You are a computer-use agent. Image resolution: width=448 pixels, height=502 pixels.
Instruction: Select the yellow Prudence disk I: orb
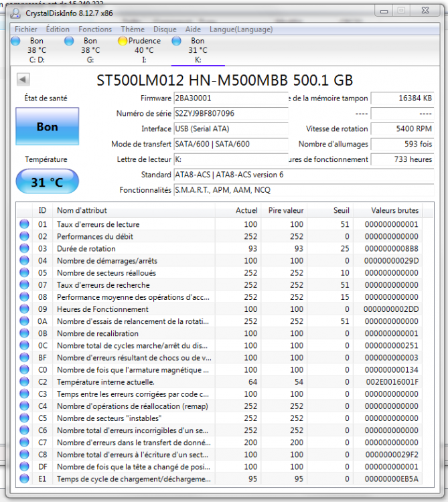point(123,41)
